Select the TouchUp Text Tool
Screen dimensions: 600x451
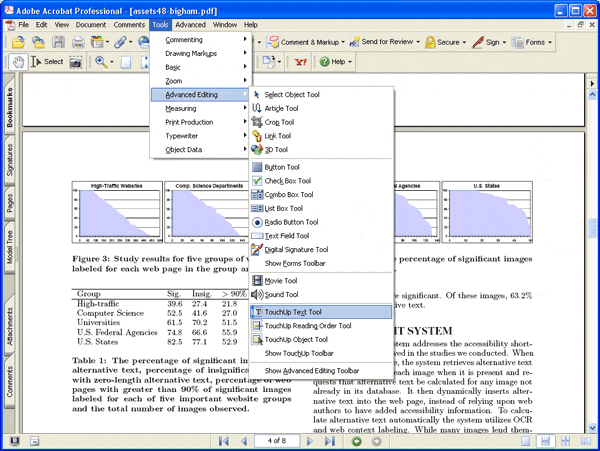pyautogui.click(x=321, y=312)
